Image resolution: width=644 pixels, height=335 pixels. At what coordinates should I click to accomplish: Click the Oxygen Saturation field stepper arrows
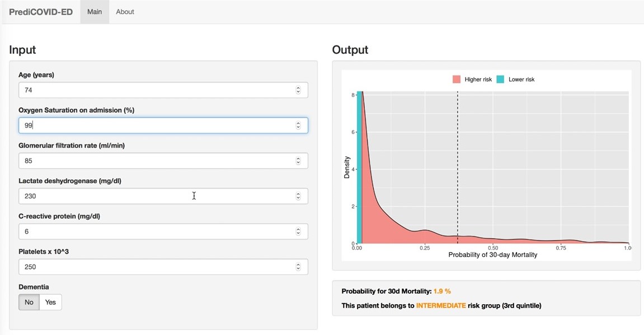pyautogui.click(x=298, y=125)
